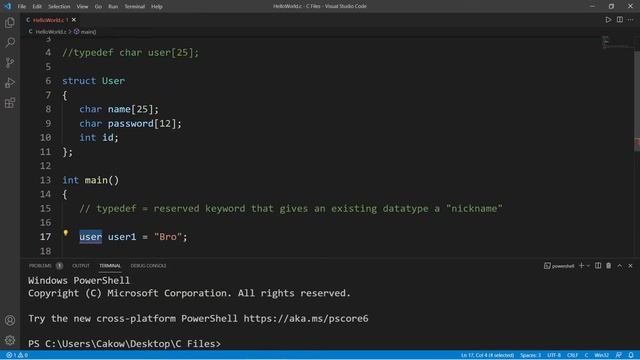Click the feedback icon in status bar
The image size is (640, 360).
tap(619, 355)
